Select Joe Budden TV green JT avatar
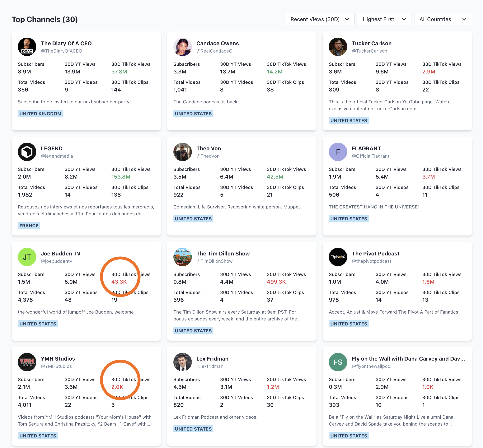The width and height of the screenshot is (483, 448). tap(27, 257)
